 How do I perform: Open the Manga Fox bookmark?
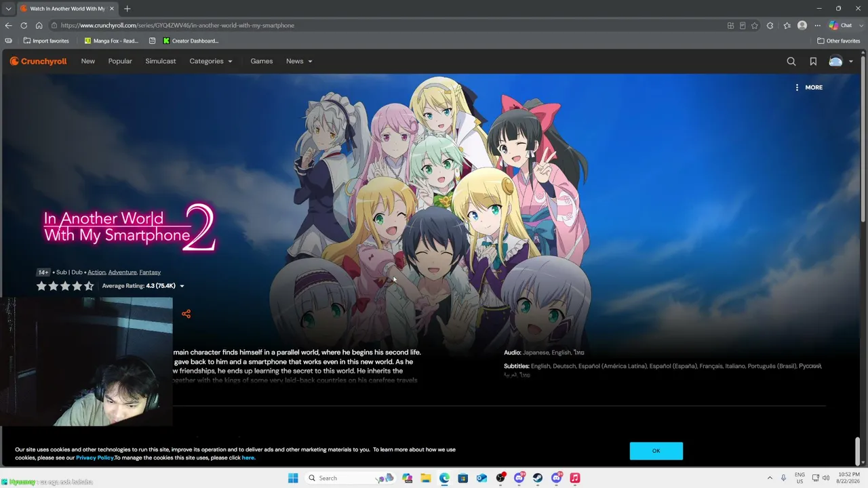click(111, 41)
